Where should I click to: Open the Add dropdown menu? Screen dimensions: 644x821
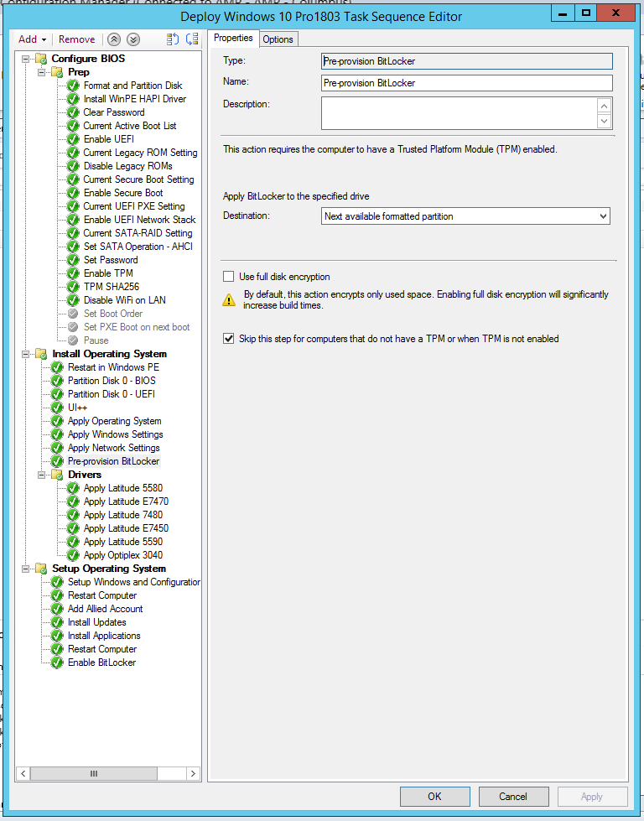[33, 39]
